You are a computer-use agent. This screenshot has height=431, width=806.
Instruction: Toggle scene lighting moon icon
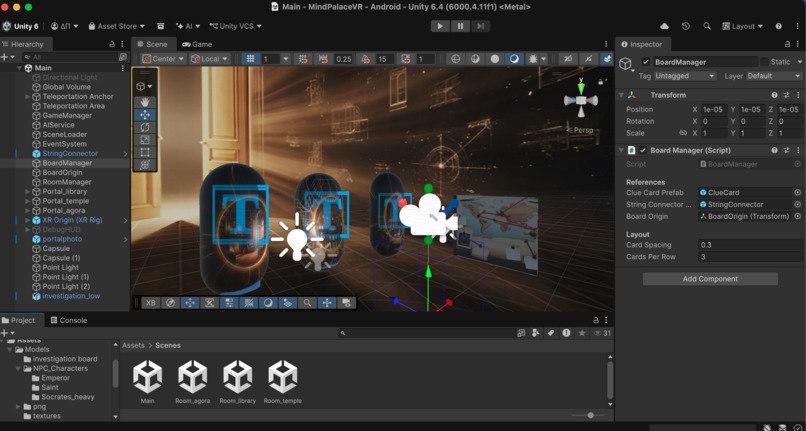[514, 59]
